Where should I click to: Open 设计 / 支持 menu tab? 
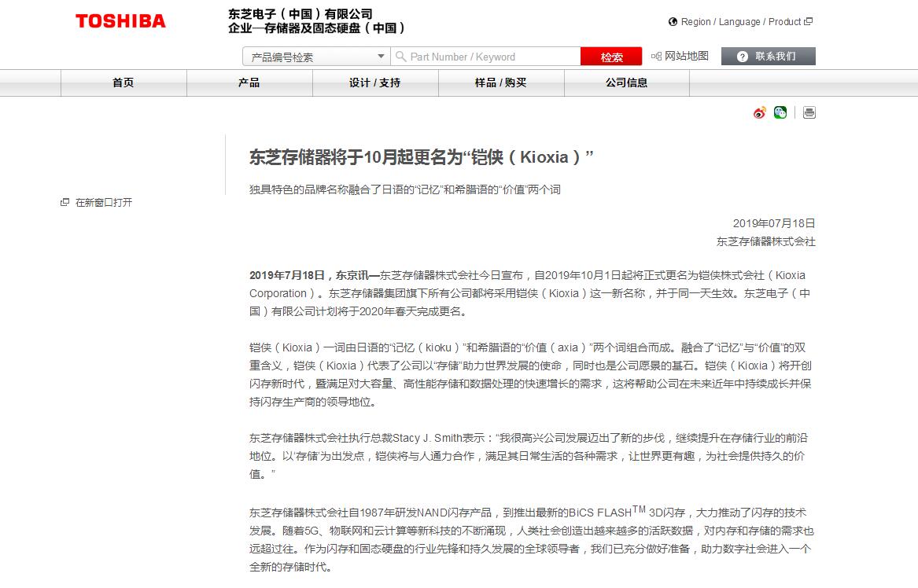pos(375,83)
